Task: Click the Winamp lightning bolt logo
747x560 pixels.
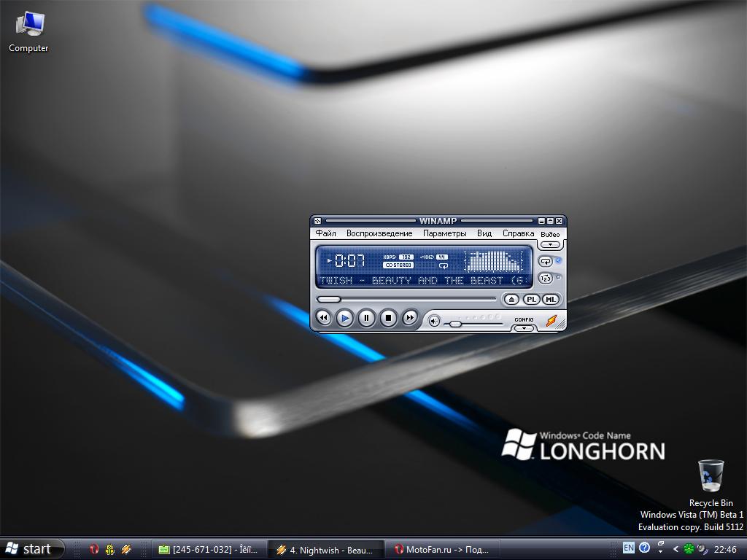Action: click(x=551, y=321)
